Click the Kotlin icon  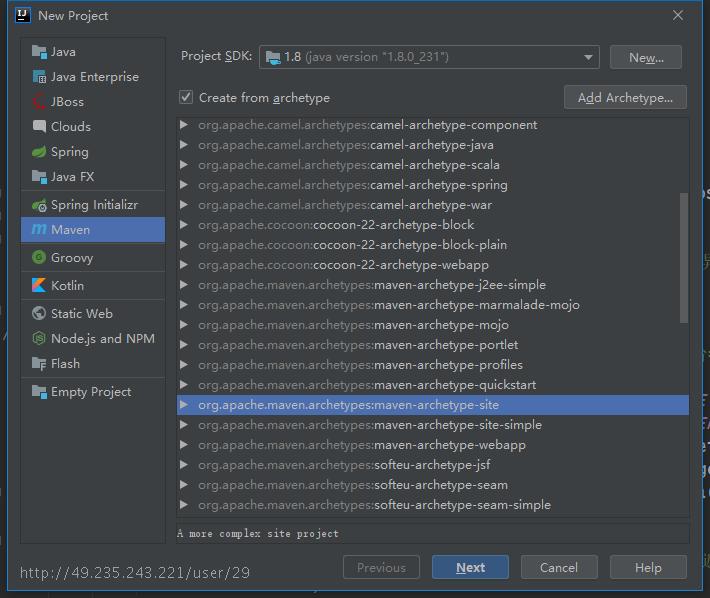(x=39, y=285)
